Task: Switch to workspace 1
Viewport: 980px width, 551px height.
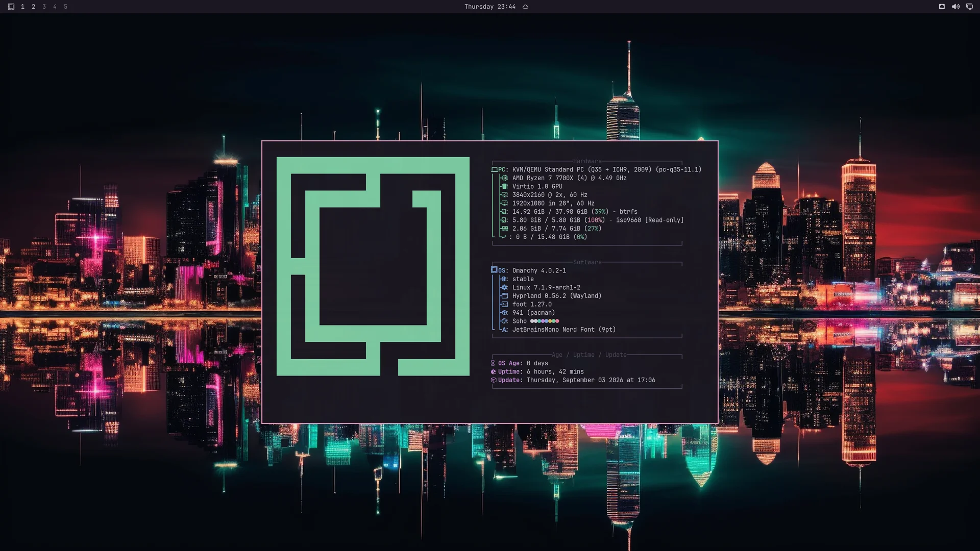Action: [x=22, y=7]
